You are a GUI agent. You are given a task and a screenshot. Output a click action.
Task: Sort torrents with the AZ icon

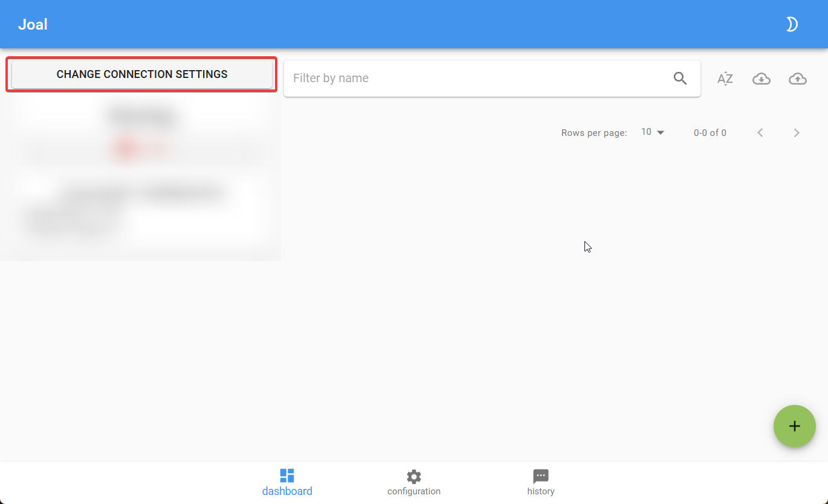tap(725, 79)
